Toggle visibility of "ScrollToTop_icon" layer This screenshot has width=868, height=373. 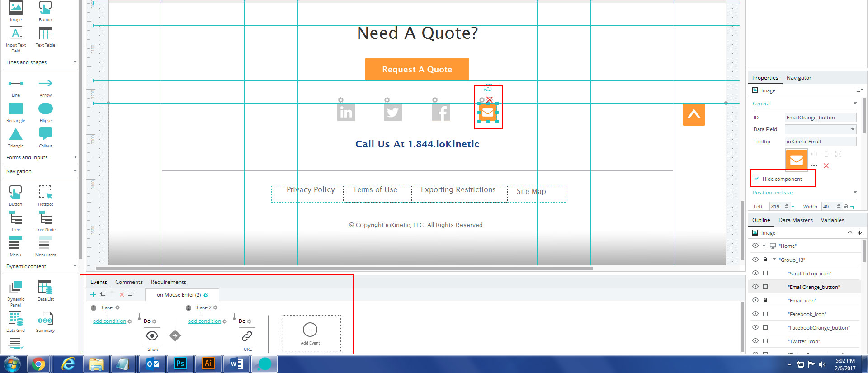pos(755,273)
